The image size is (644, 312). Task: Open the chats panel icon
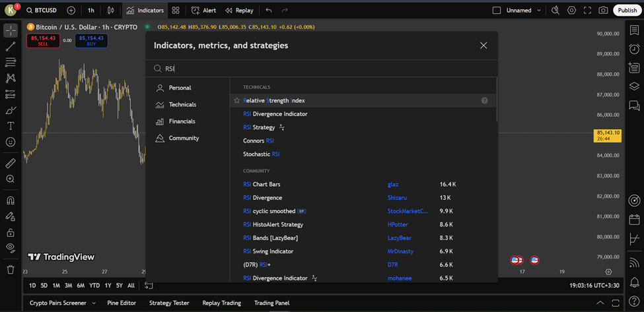click(x=634, y=106)
